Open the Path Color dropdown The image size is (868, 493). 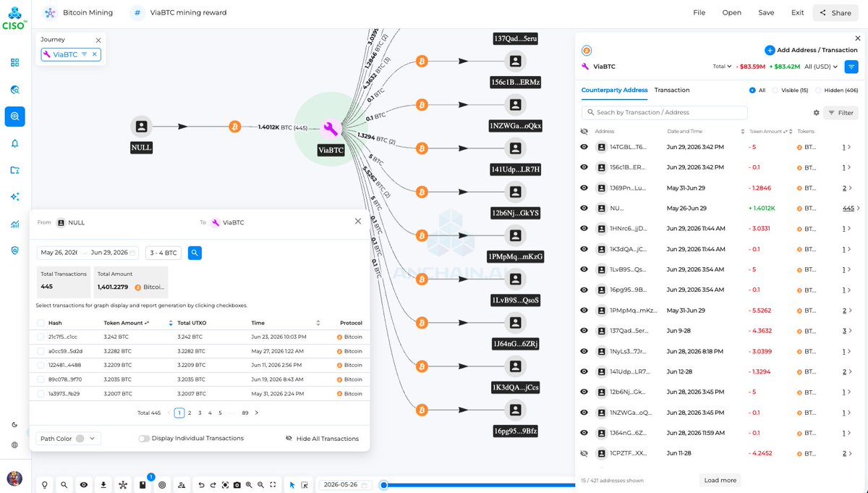pos(68,439)
